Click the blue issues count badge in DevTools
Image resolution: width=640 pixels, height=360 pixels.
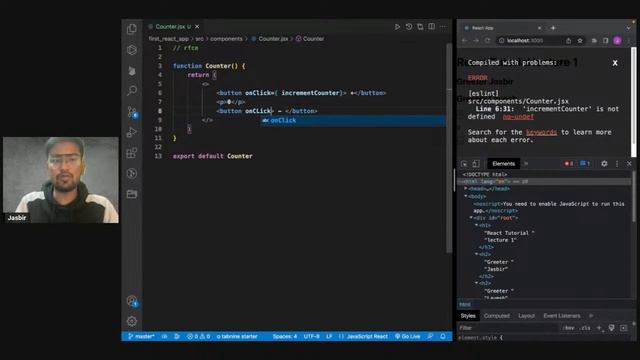click(x=585, y=164)
